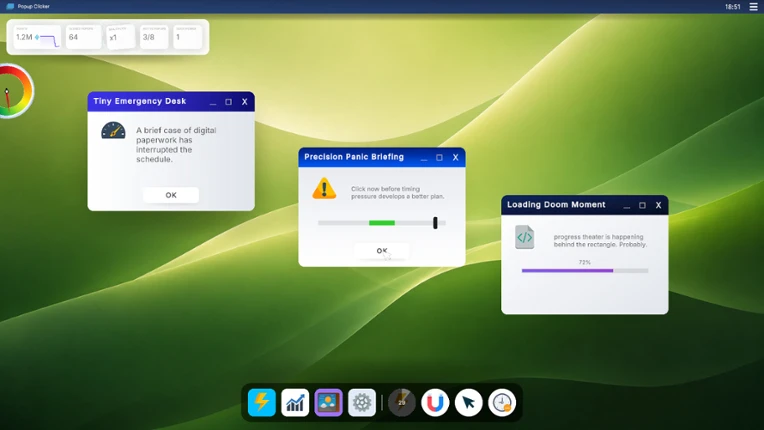Maximize the Precision Panic Briefing window

pos(439,157)
